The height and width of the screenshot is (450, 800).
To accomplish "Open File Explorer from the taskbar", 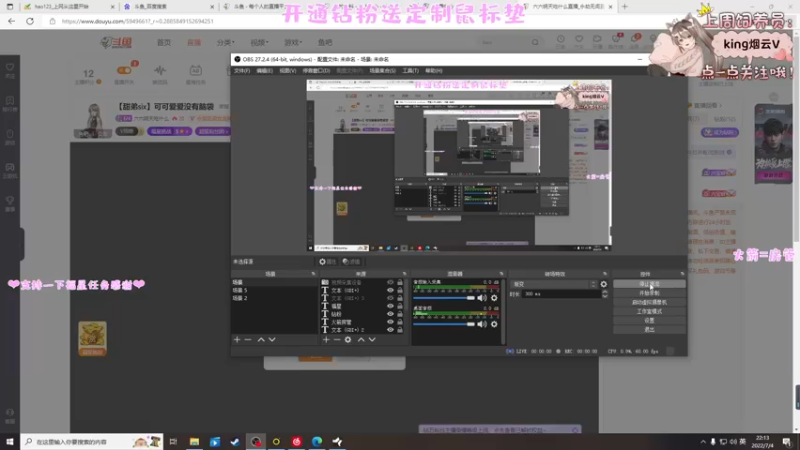I will point(194,442).
